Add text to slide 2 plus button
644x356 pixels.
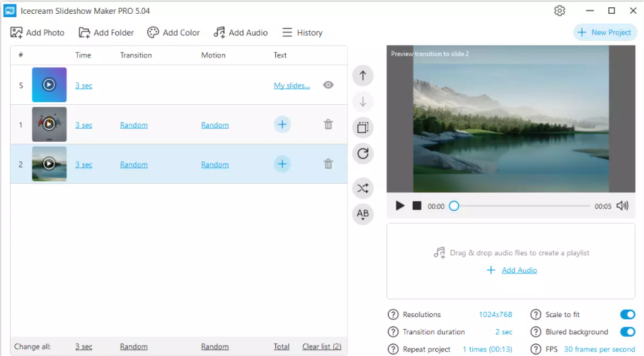click(282, 164)
